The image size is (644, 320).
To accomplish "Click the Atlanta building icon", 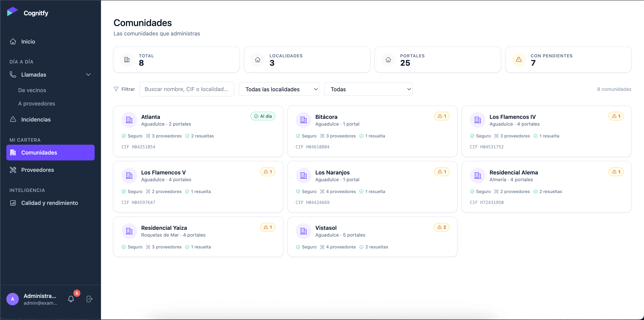I will pos(129,120).
